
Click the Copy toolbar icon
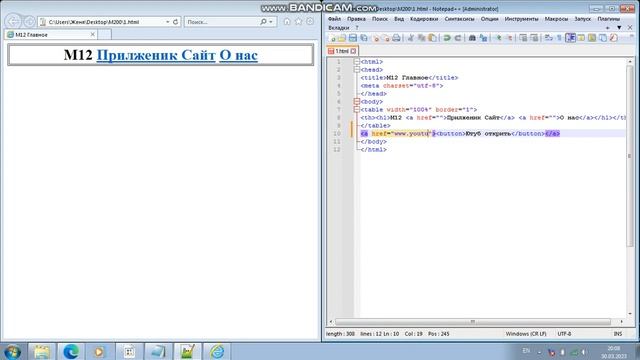421,38
